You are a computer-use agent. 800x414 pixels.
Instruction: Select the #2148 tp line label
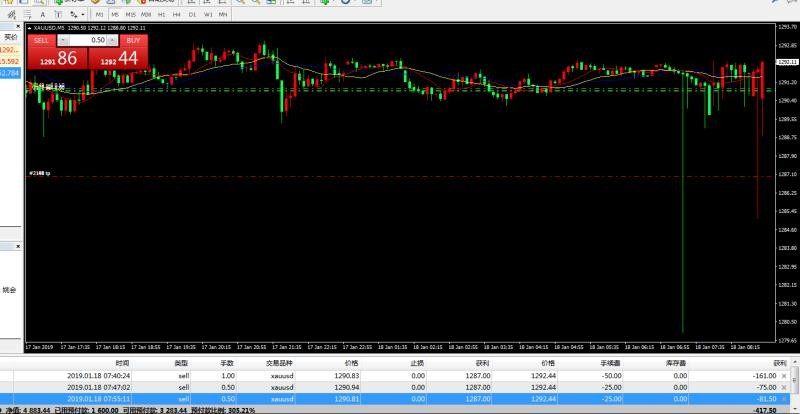pos(39,174)
